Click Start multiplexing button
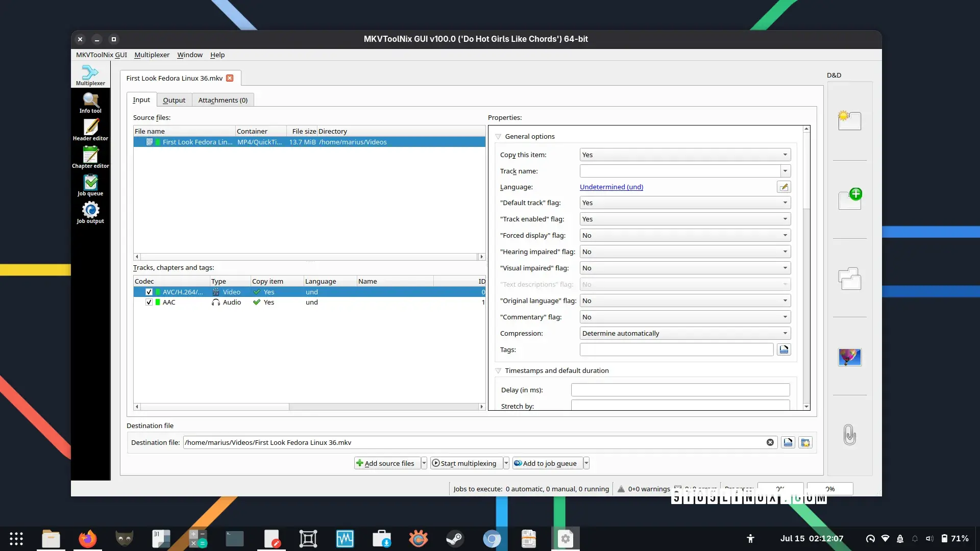 467,463
